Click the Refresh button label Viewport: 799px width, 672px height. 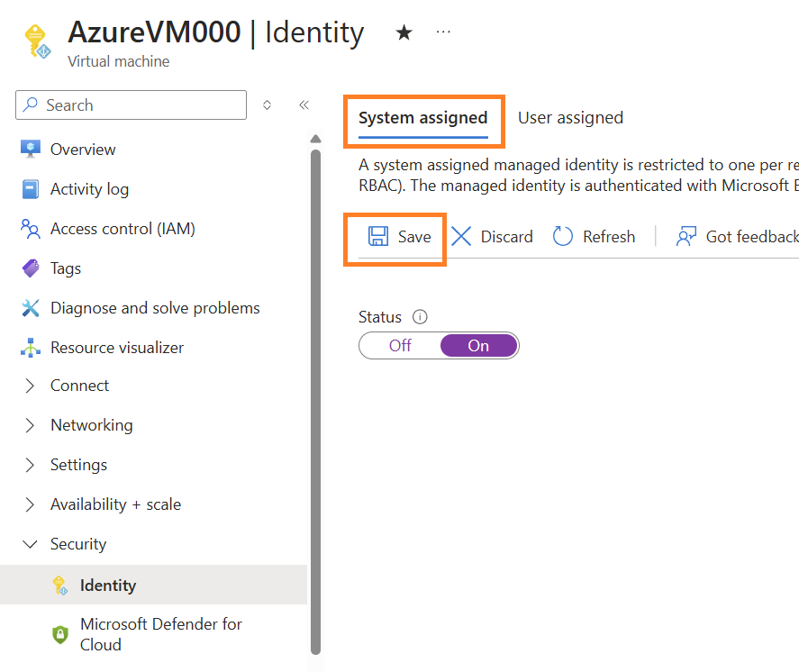point(609,237)
